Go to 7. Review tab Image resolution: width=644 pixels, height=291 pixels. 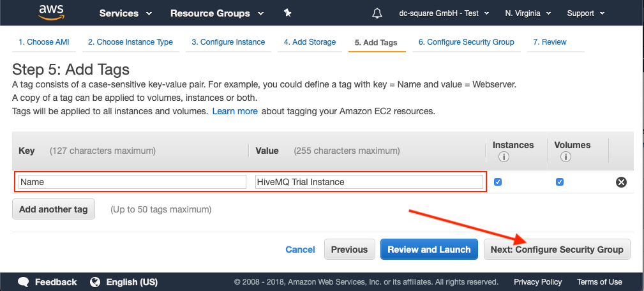[550, 42]
